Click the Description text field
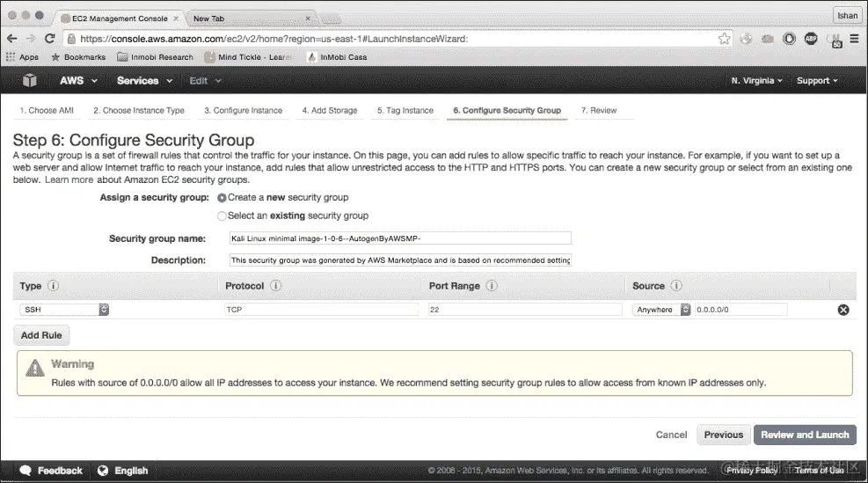The image size is (868, 483). (x=400, y=260)
